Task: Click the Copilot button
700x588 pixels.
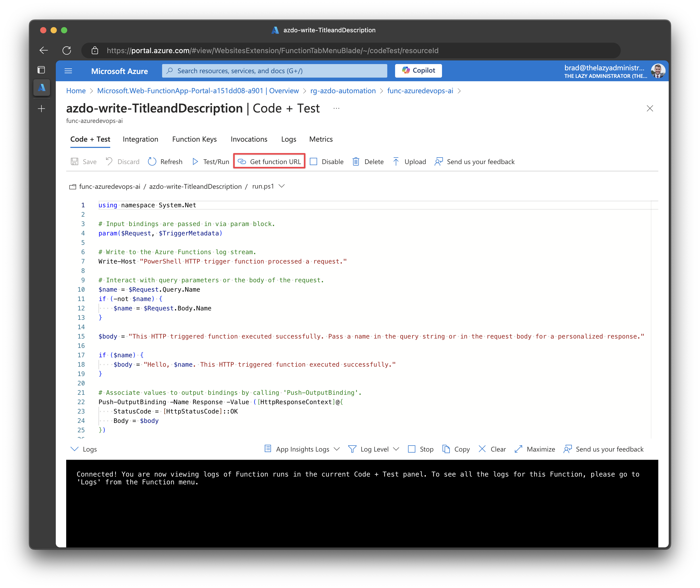Action: [x=418, y=70]
